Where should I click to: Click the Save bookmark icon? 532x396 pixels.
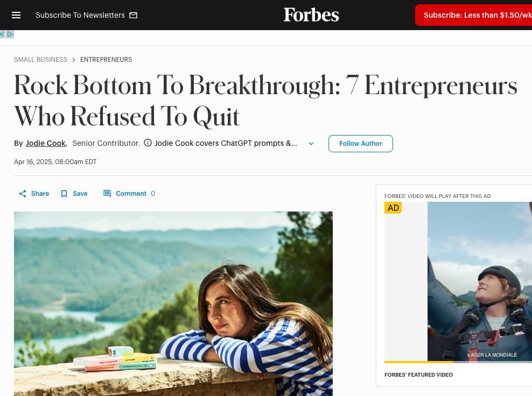(64, 194)
